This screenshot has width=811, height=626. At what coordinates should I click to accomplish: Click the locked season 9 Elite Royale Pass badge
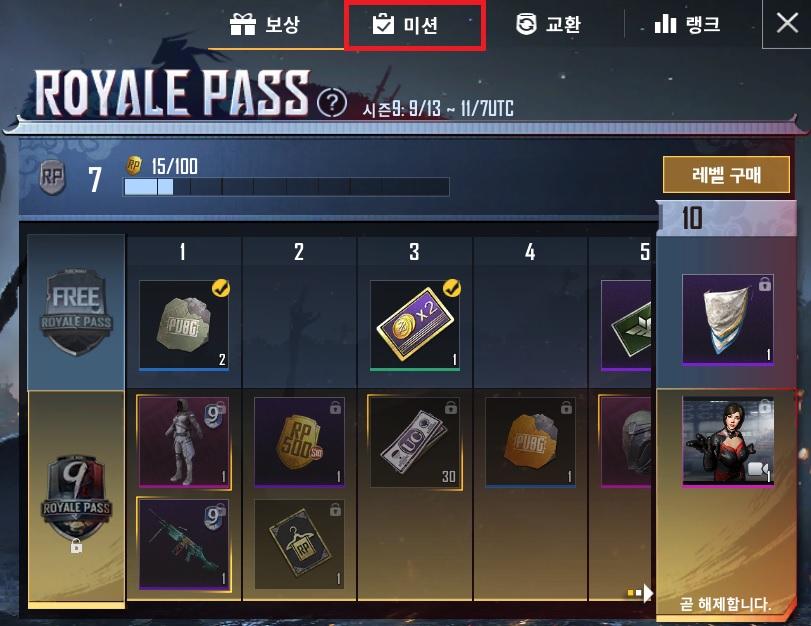click(76, 500)
